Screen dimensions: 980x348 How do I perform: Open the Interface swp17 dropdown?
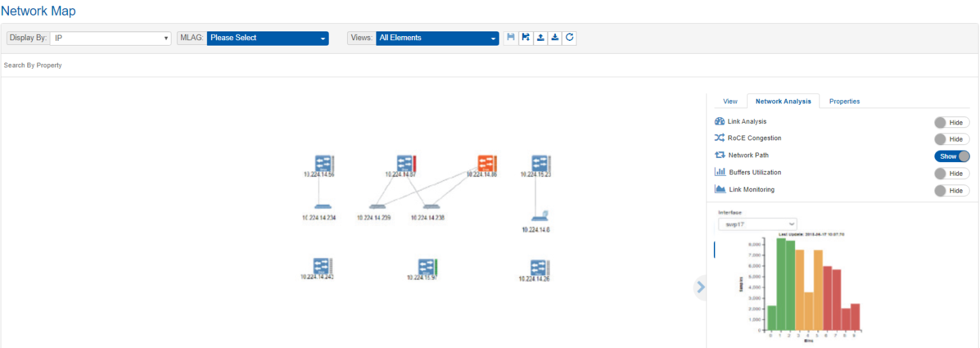(x=757, y=224)
